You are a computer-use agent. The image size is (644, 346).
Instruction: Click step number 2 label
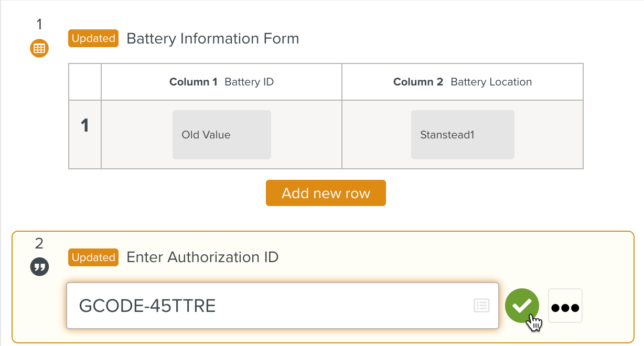39,243
